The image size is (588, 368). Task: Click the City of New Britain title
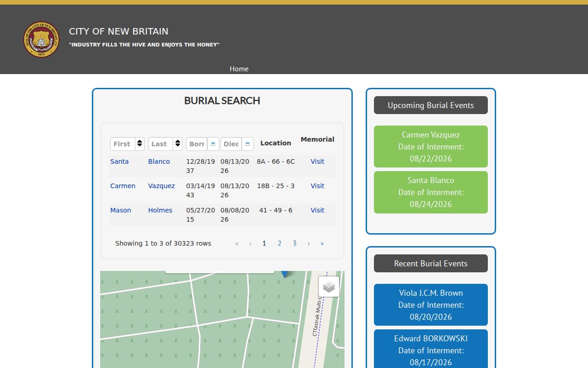click(119, 31)
